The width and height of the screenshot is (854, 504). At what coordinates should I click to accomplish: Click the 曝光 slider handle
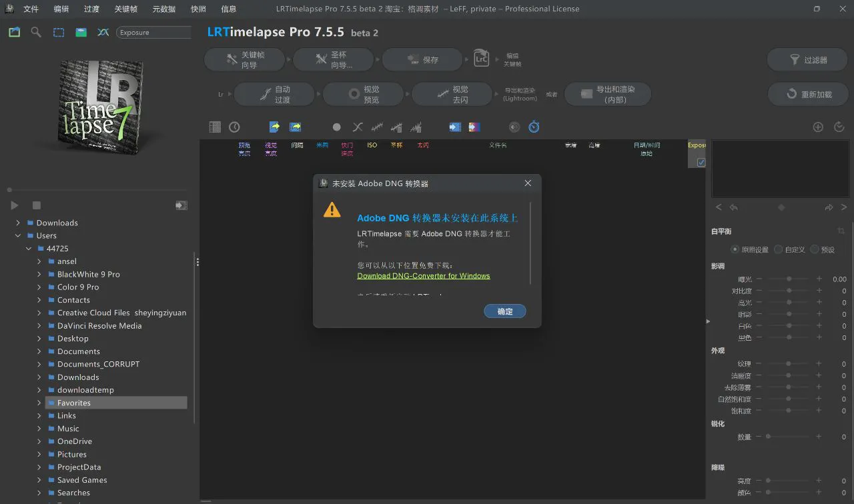click(789, 279)
